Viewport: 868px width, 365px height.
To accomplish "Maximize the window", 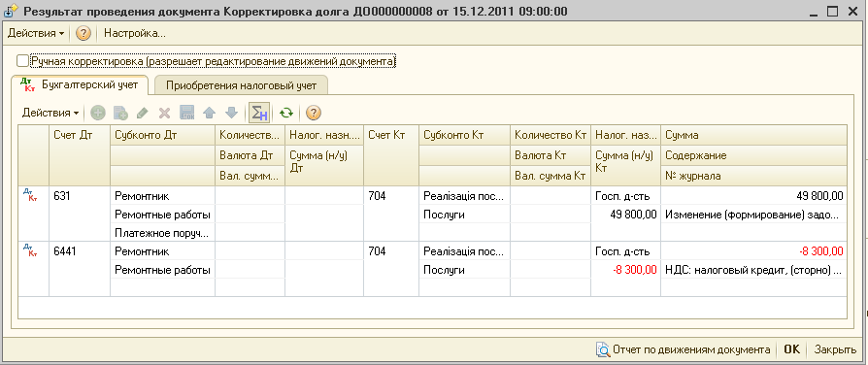I will coord(833,11).
